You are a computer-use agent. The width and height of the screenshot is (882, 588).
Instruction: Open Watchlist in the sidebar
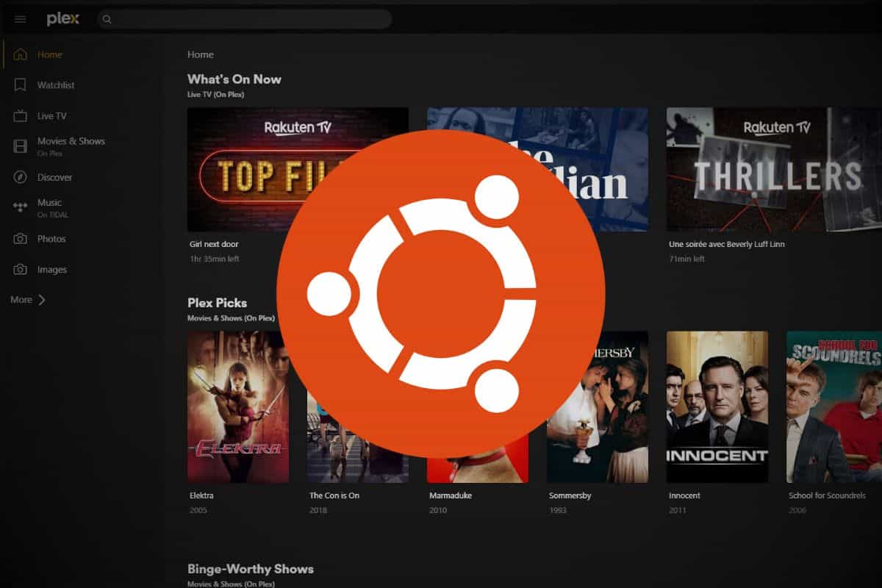pyautogui.click(x=56, y=85)
